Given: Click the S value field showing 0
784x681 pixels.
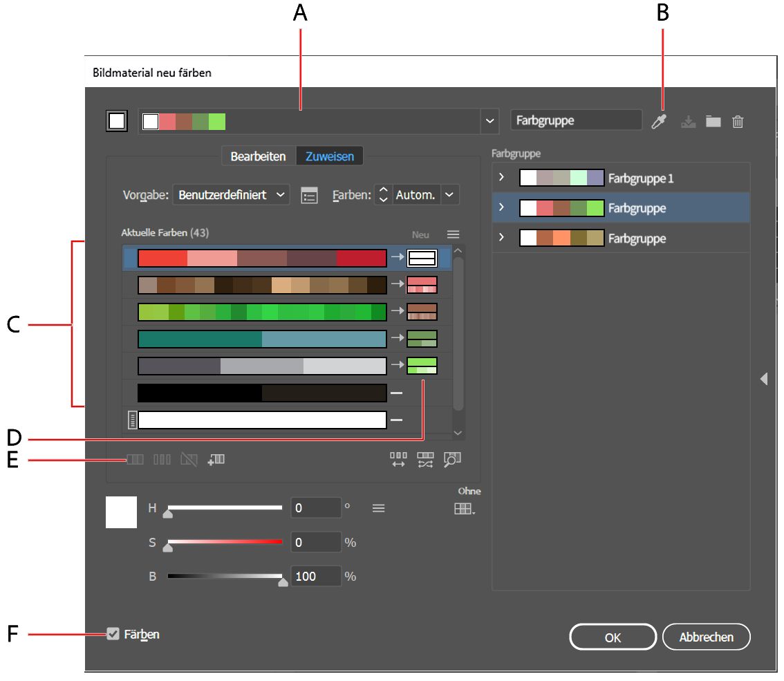Looking at the screenshot, I should 316,542.
